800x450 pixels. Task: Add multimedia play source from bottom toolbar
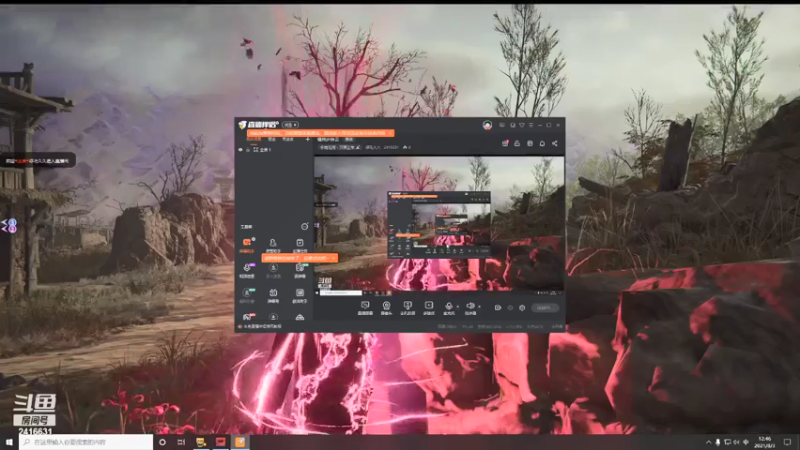(x=429, y=307)
